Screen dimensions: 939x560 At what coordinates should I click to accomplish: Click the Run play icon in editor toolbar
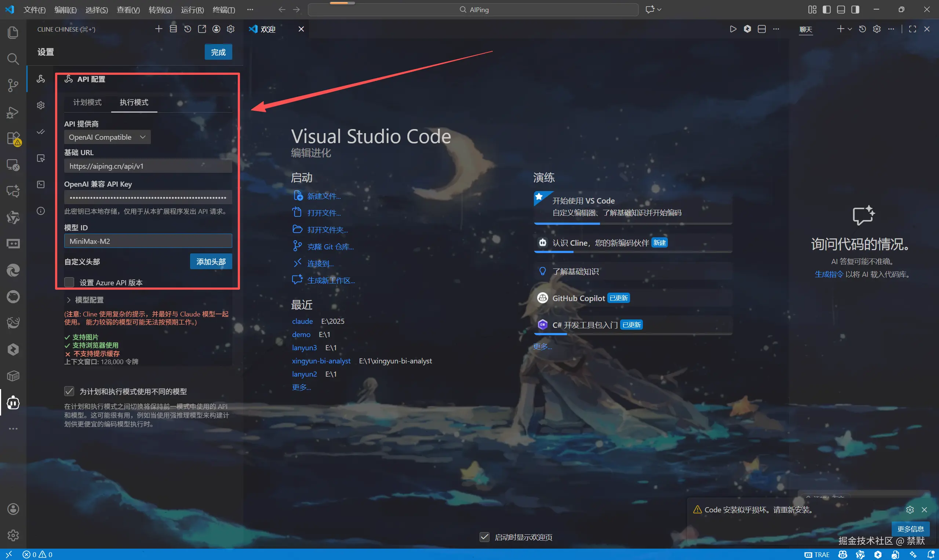(733, 29)
